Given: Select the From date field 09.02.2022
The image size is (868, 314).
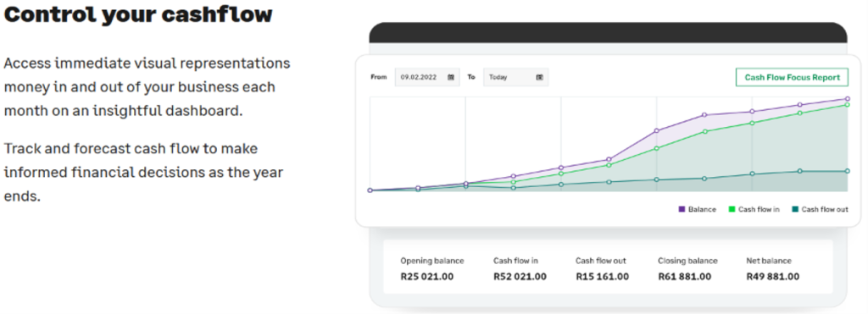Looking at the screenshot, I should pyautogui.click(x=427, y=77).
